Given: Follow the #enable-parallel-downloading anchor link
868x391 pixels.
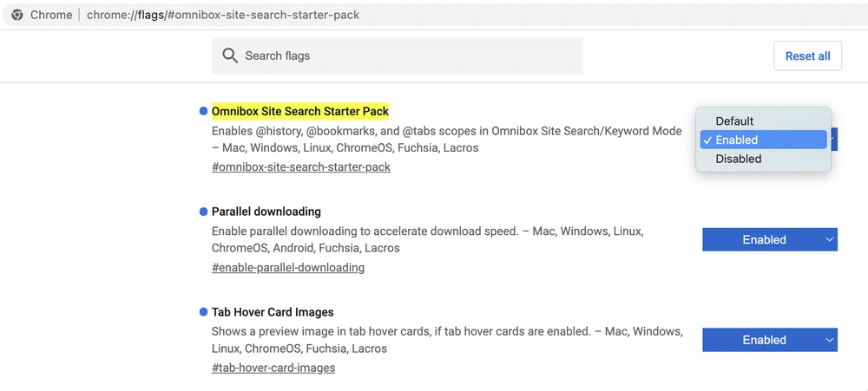Looking at the screenshot, I should click(x=287, y=267).
